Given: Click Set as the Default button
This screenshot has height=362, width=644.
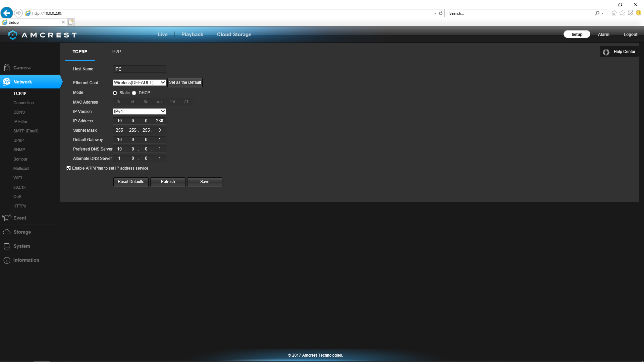Looking at the screenshot, I should 185,82.
